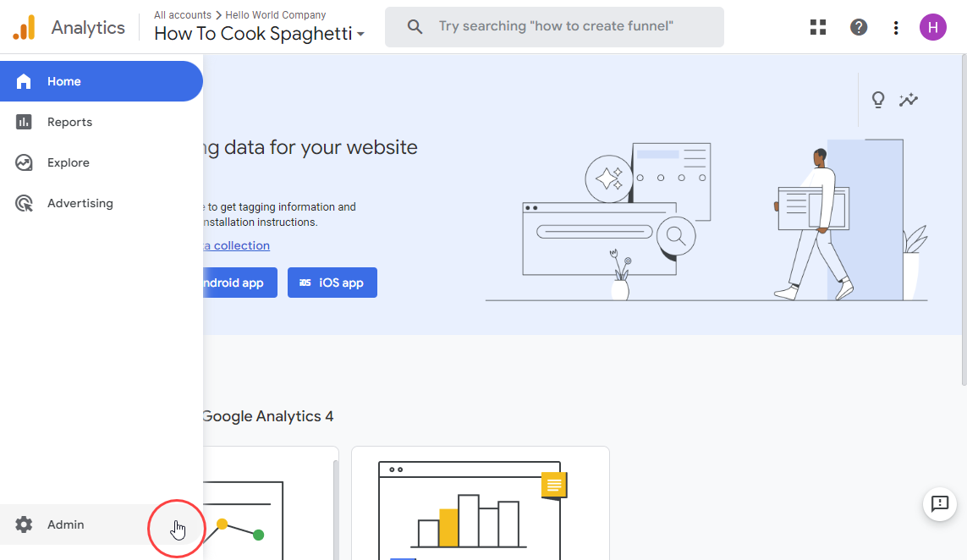Open the Google apps grid icon
Viewport: 967px width, 560px height.
click(x=818, y=27)
